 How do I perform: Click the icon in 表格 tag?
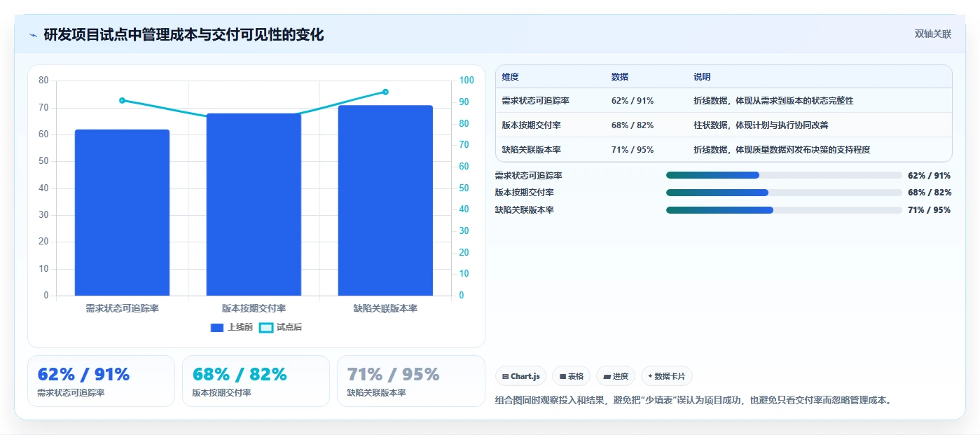563,377
